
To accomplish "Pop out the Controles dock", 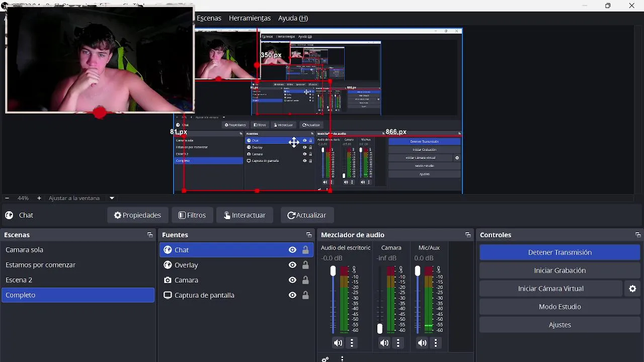I will click(638, 235).
